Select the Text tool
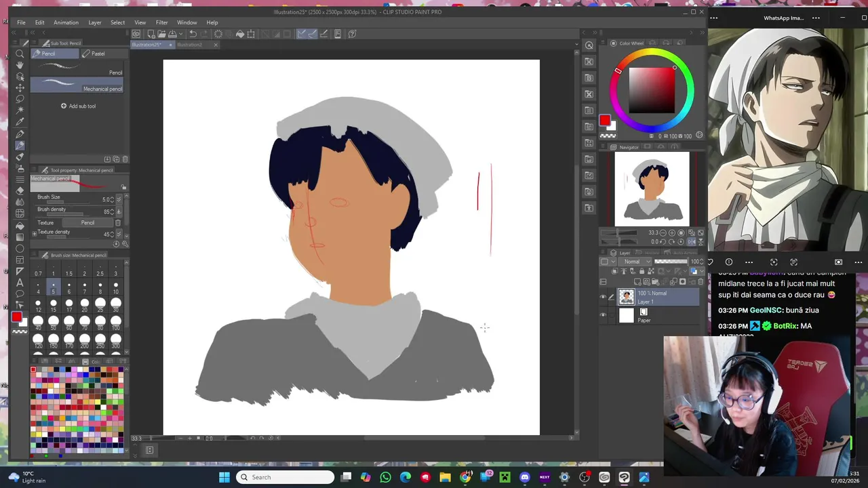This screenshot has height=488, width=868. 20,282
